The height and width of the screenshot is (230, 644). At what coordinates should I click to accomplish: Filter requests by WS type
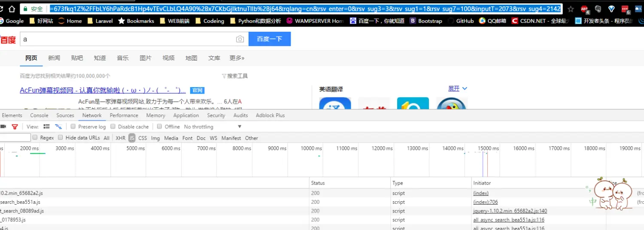pos(213,138)
